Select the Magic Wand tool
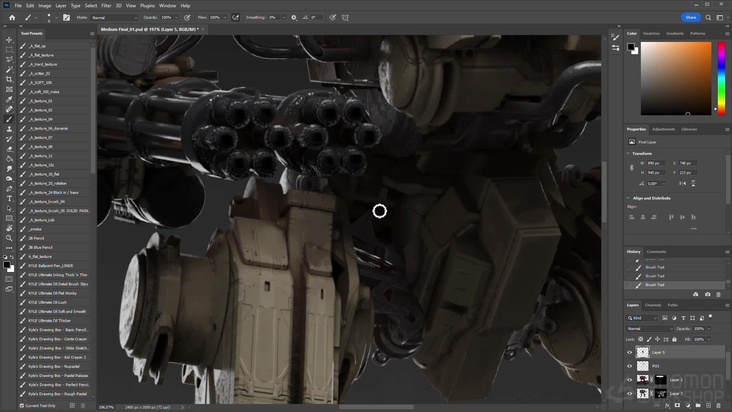This screenshot has width=732, height=412. point(9,70)
